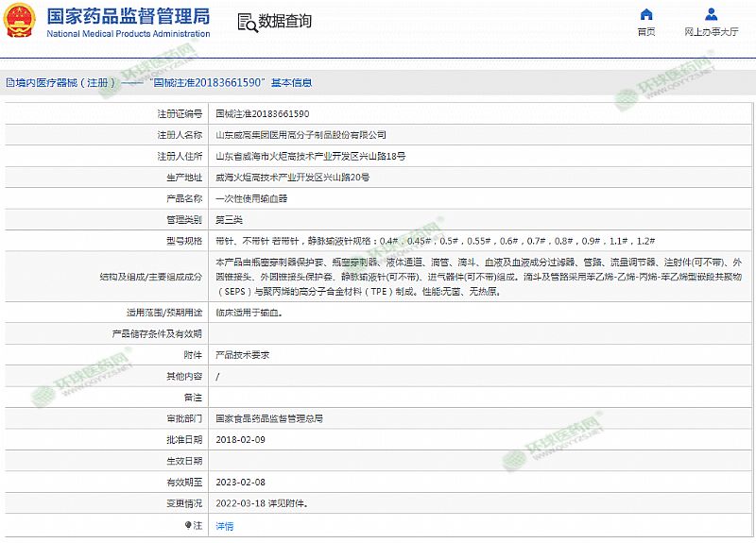756x543 pixels.
Task: Click the 产品技术要求 attachment value
Action: pyautogui.click(x=243, y=354)
